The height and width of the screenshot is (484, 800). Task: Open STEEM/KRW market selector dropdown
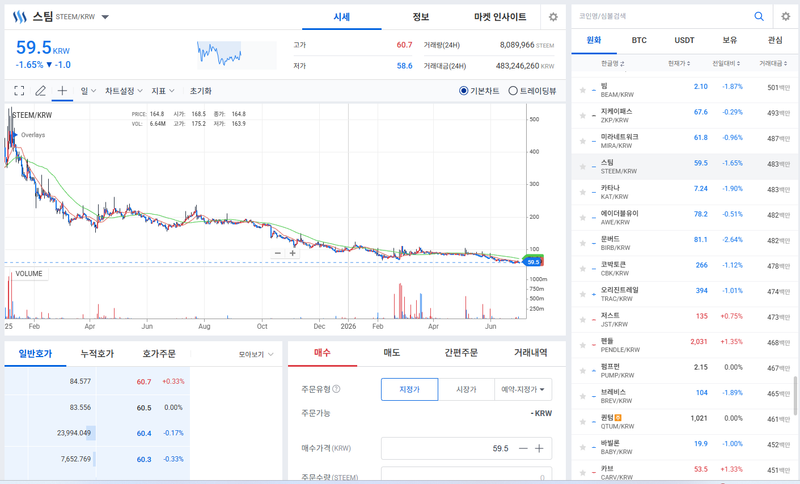pyautogui.click(x=105, y=17)
